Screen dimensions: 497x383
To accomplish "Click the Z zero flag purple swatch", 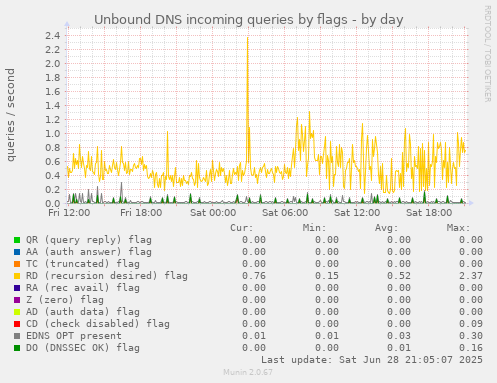I will tap(17, 300).
